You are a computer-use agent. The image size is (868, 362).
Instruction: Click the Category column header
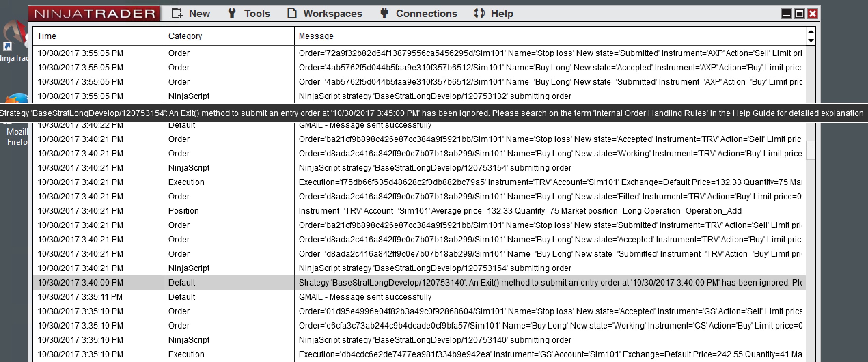(229, 36)
